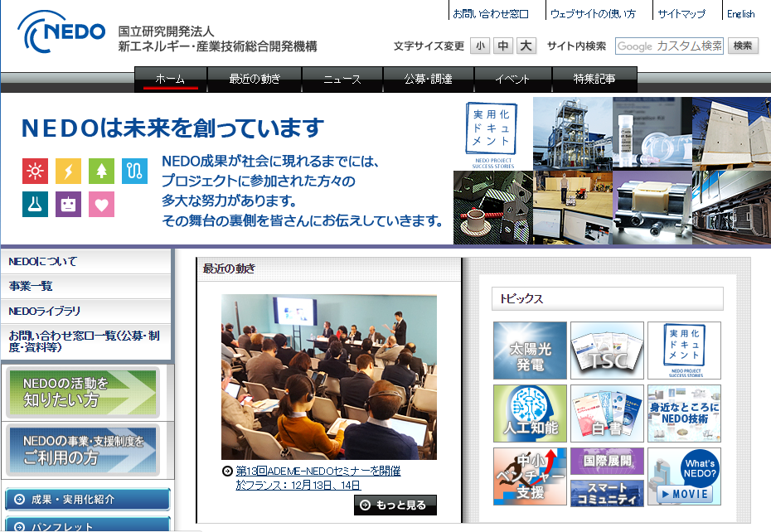Click the yellow lightning bolt icon
771x532 pixels.
coord(68,171)
